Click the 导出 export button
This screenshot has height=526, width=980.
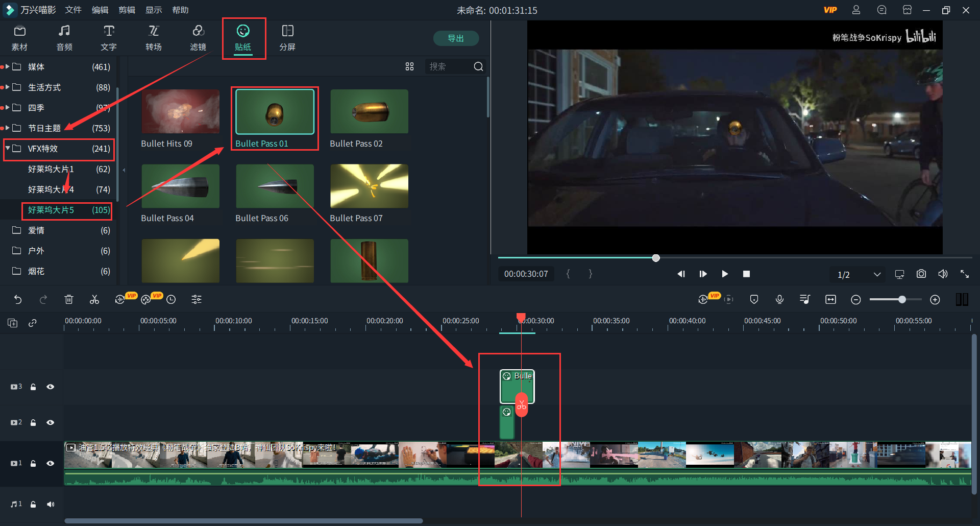[x=456, y=38]
